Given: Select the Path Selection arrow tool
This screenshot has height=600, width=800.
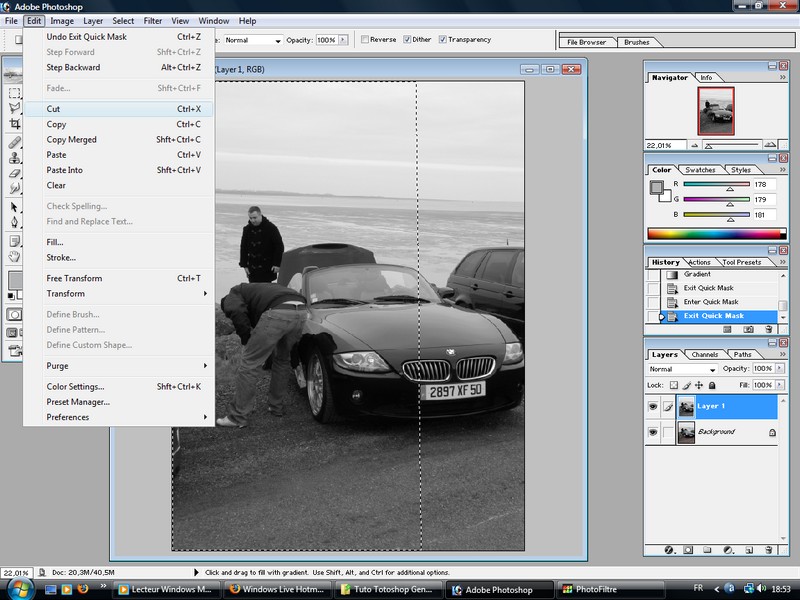Looking at the screenshot, I should [14, 207].
